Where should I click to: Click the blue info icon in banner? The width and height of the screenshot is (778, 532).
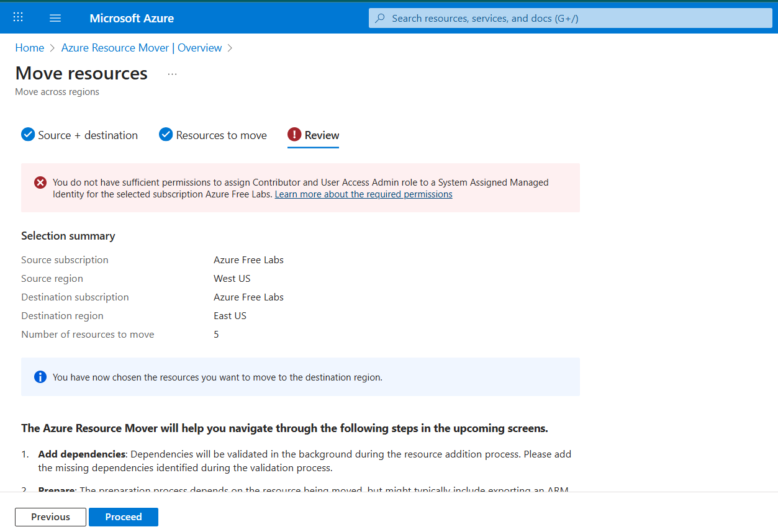(40, 377)
